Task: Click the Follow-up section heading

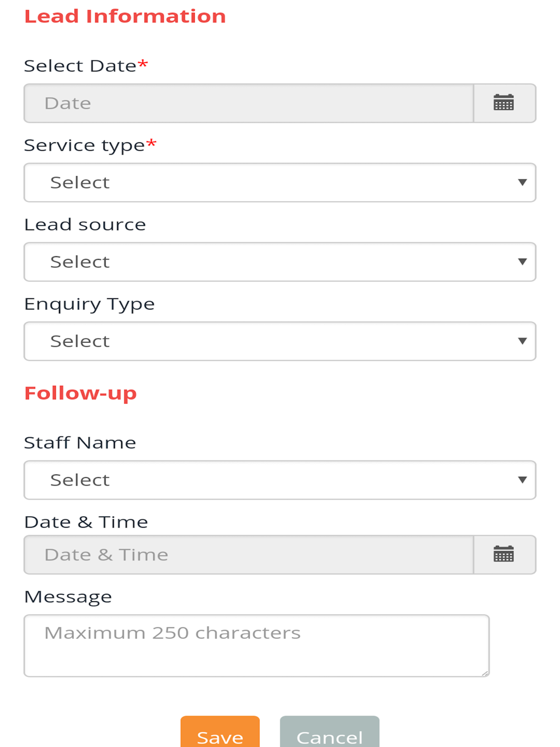Action: 81,393
